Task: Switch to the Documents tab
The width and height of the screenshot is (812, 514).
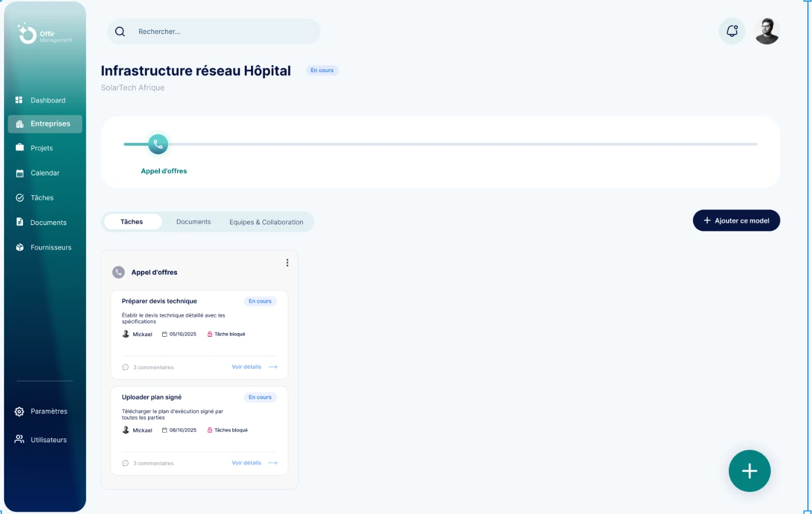Action: tap(194, 222)
